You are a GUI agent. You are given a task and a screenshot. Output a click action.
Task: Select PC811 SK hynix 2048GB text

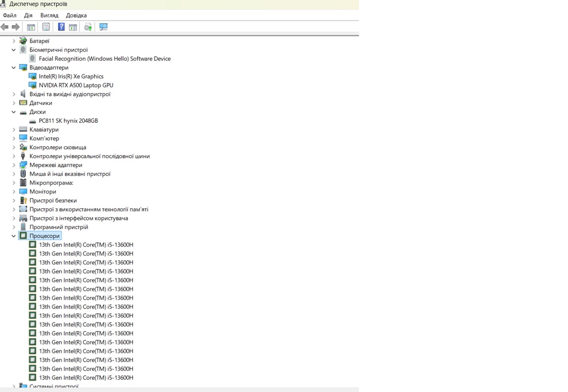click(x=69, y=121)
